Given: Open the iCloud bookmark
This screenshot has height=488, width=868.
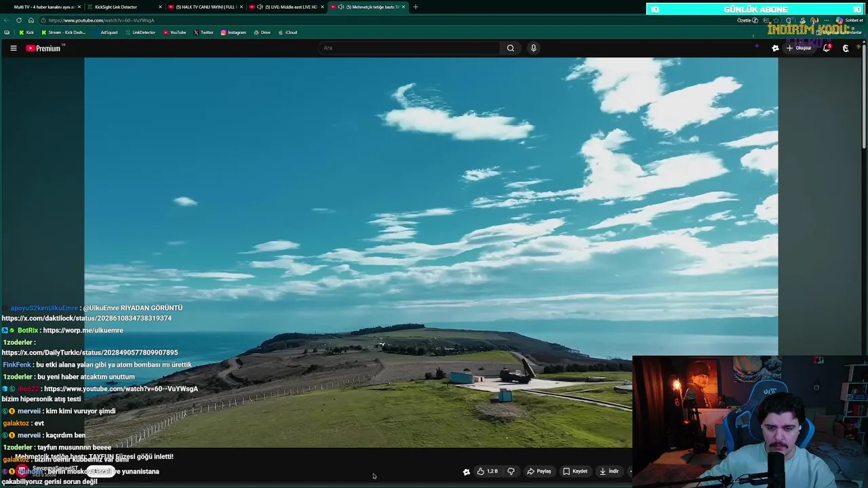Looking at the screenshot, I should coord(288,33).
